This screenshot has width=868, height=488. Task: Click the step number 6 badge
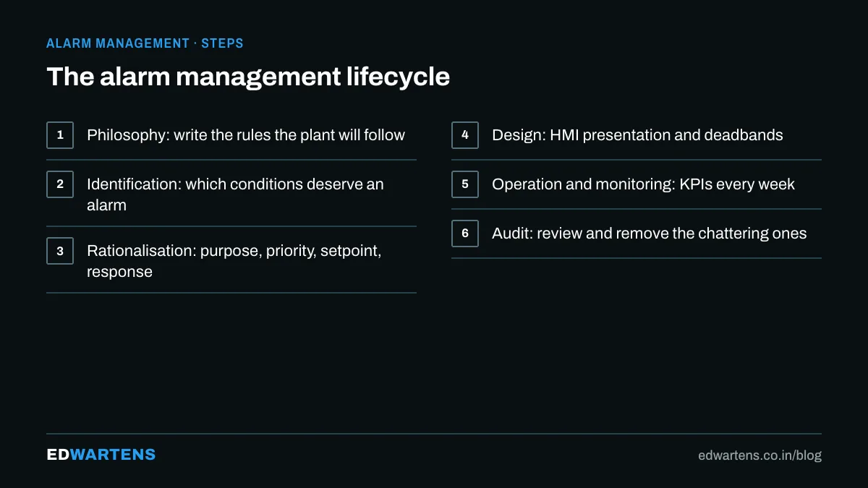(465, 234)
